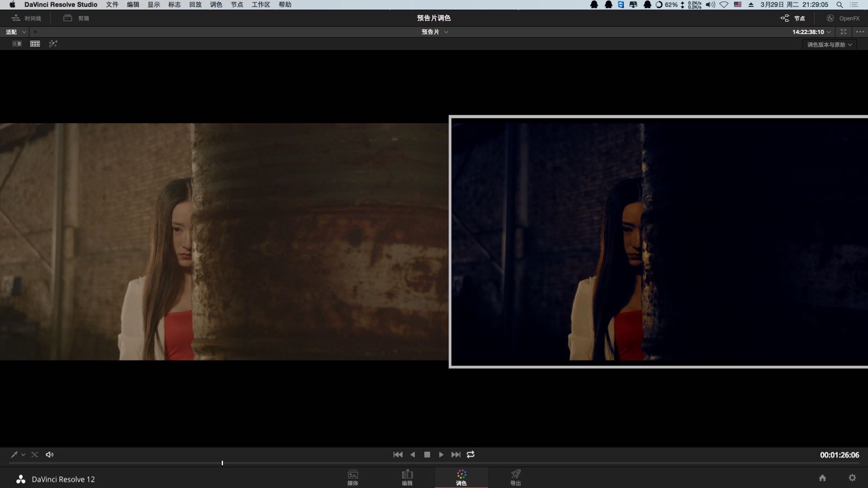The width and height of the screenshot is (868, 488).
Task: Switch to the 调色 (Color) page
Action: pos(461,478)
